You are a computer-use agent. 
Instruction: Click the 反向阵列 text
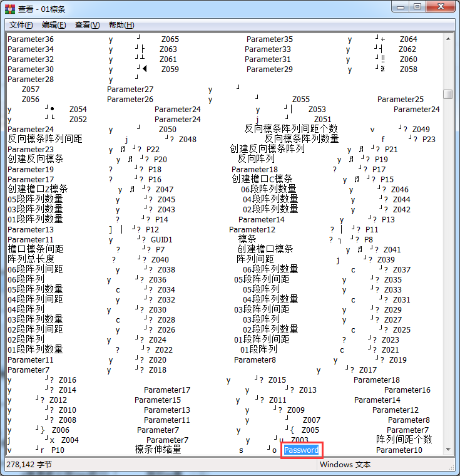tap(256, 158)
